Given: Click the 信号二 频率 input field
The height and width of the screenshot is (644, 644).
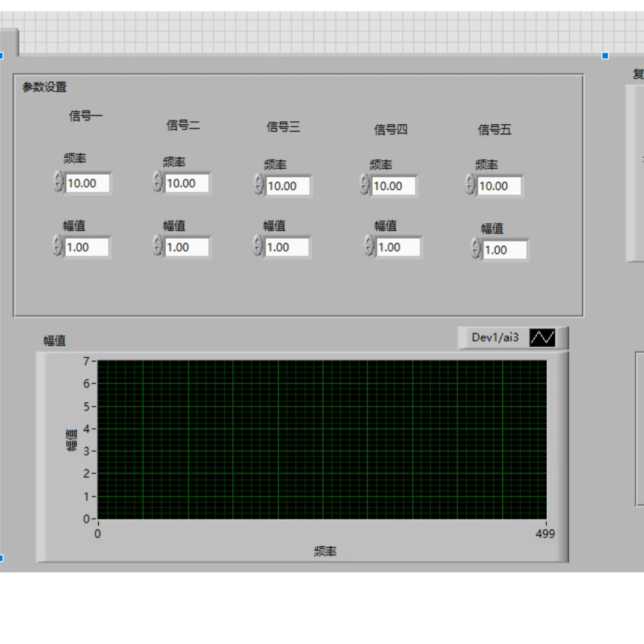Looking at the screenshot, I should point(187,183).
